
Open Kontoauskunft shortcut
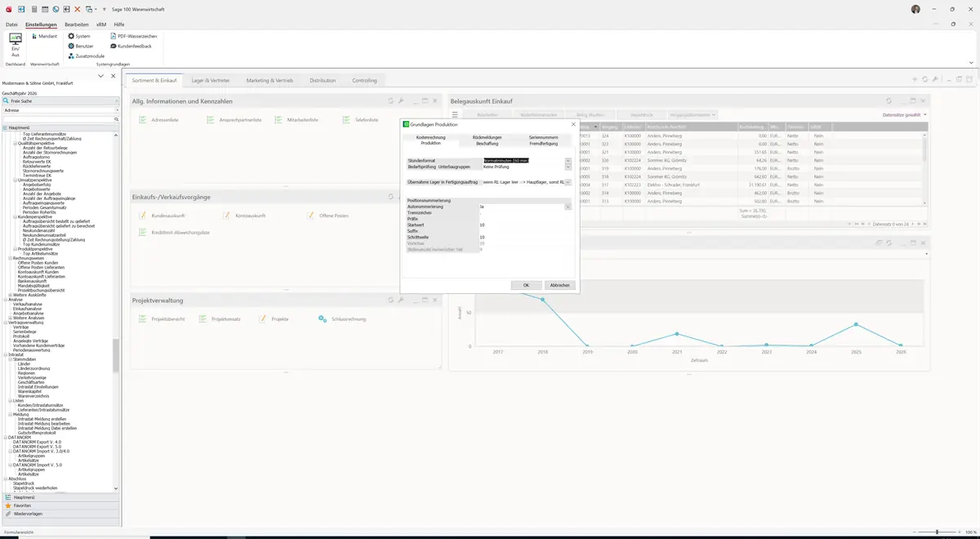coord(245,216)
